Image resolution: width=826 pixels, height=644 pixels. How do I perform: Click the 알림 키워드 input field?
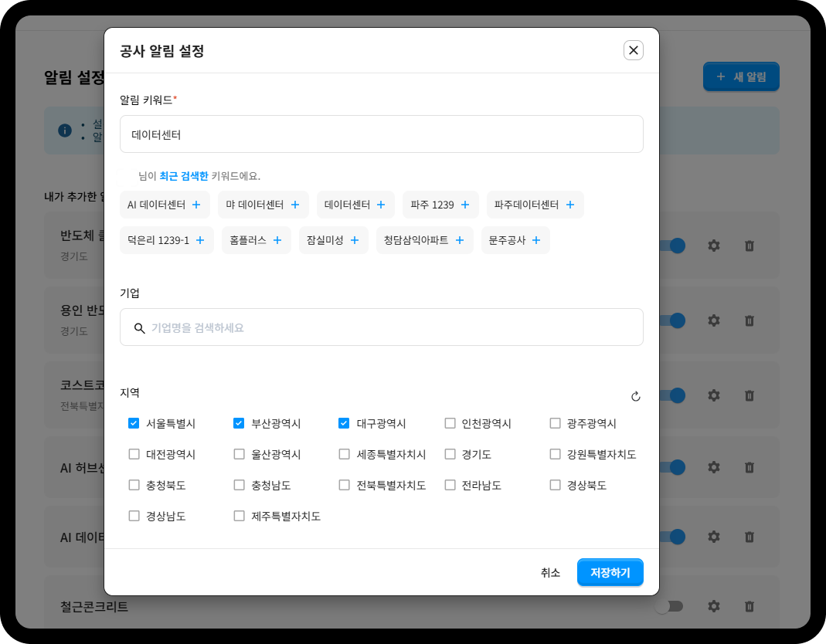click(382, 134)
